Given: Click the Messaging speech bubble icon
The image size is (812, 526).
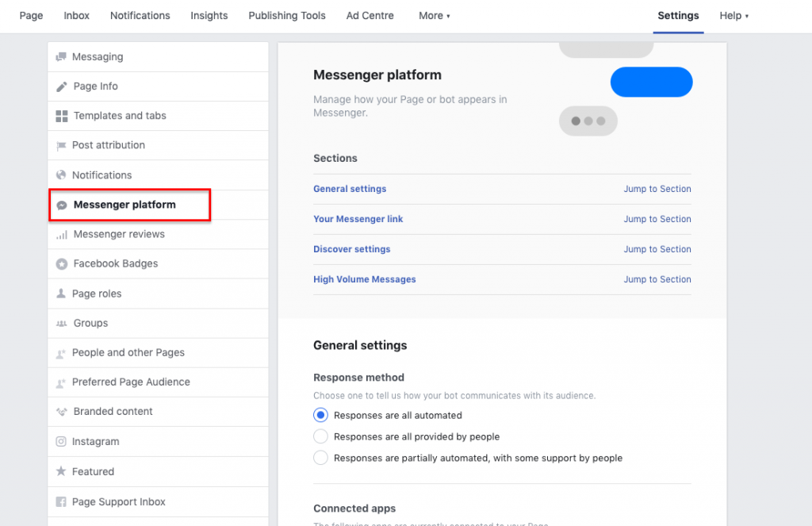Looking at the screenshot, I should coord(61,56).
